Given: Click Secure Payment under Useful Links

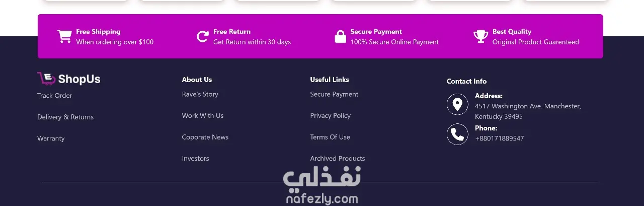Looking at the screenshot, I should pos(334,94).
